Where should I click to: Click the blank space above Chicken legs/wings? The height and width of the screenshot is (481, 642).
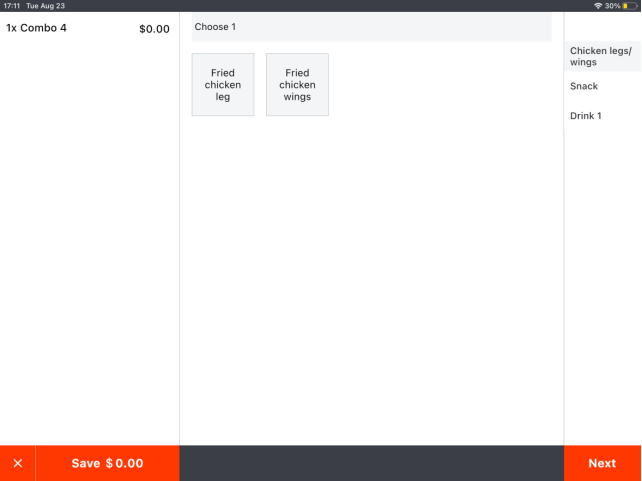point(602,26)
